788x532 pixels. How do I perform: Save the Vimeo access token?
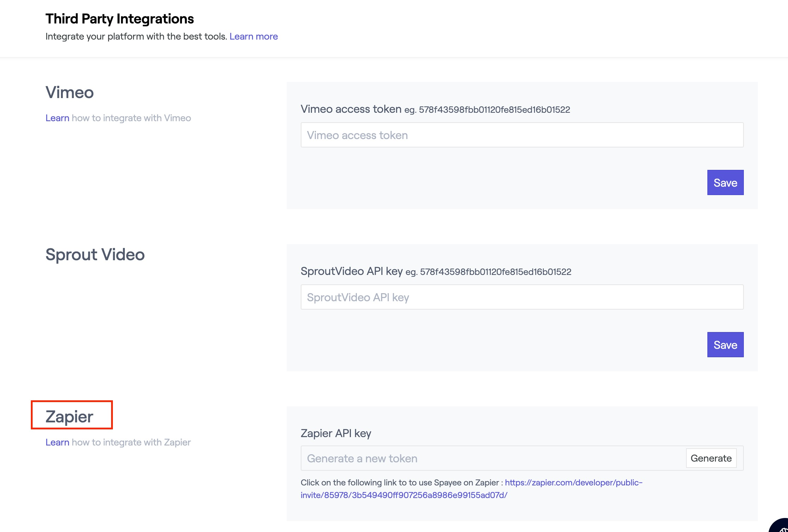725,183
